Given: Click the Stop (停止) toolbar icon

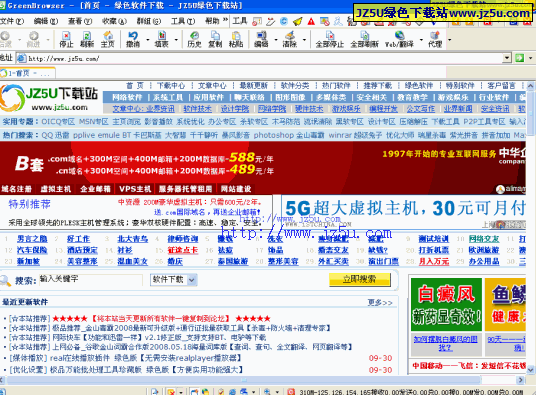Looking at the screenshot, I should 66,39.
